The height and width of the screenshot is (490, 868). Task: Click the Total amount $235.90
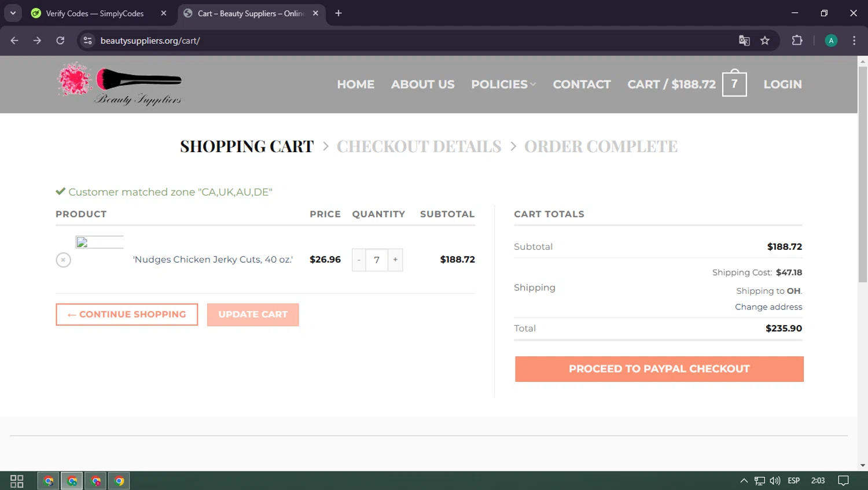[784, 329]
